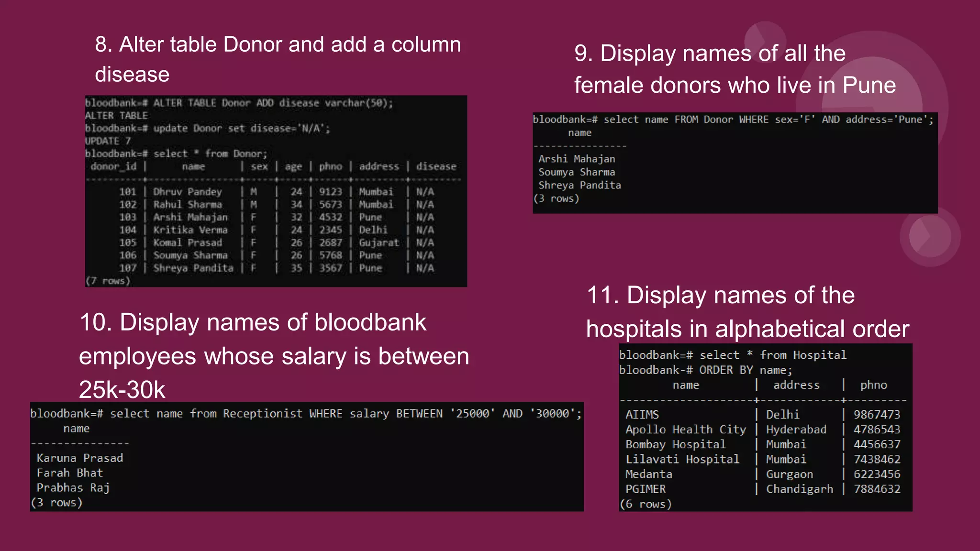The image size is (980, 551).
Task: Click the Receptionist salary BETWEEN query line
Action: [306, 414]
